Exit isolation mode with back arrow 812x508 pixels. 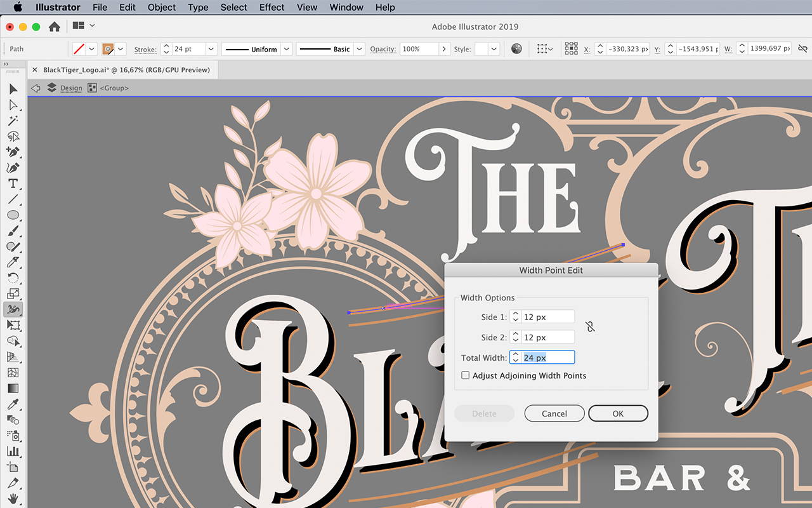(x=36, y=88)
